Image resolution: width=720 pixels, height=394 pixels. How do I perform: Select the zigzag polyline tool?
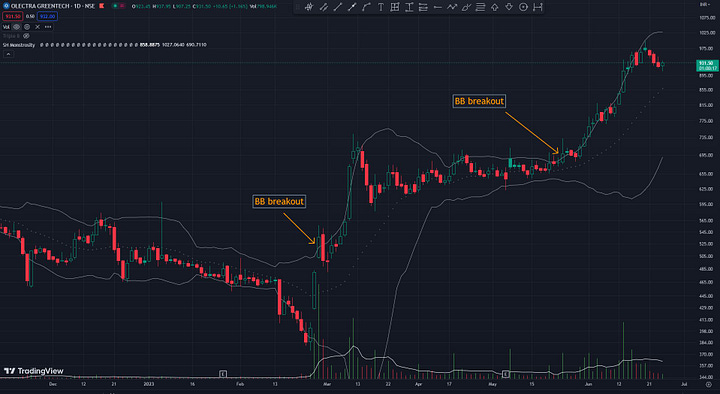[x=452, y=7]
